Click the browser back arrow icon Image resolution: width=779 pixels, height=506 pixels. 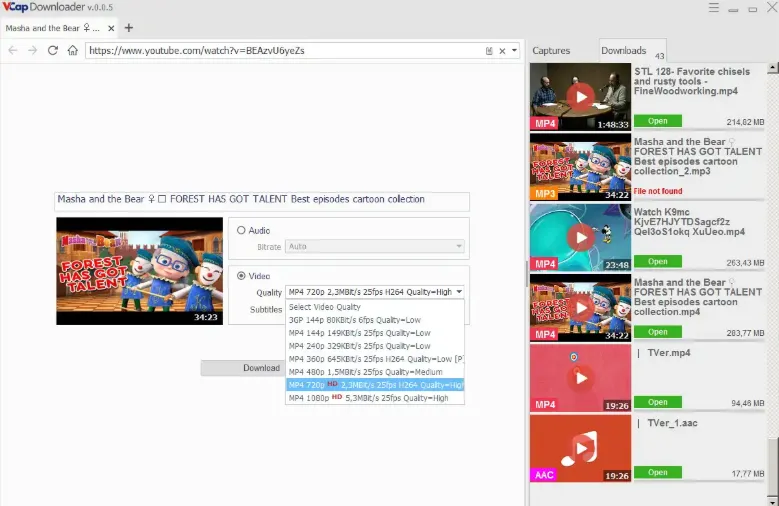point(13,50)
